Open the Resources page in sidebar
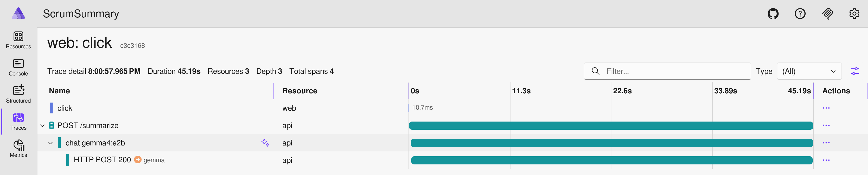 [18, 40]
